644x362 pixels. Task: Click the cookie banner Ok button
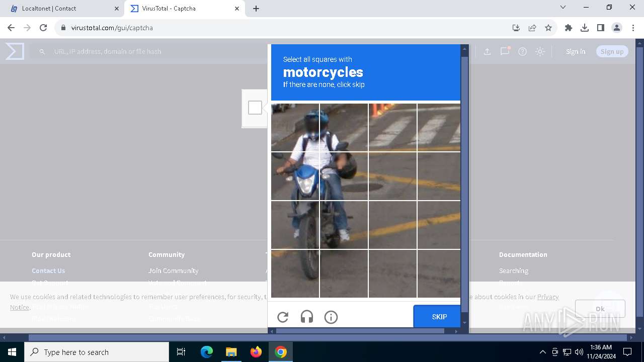coord(600,309)
